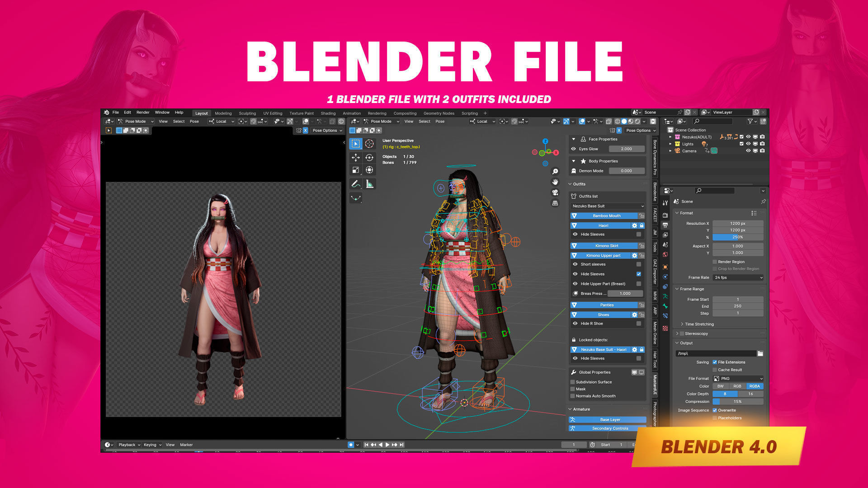
Task: Switch perspective/orthographic grid icon
Action: coord(555,203)
